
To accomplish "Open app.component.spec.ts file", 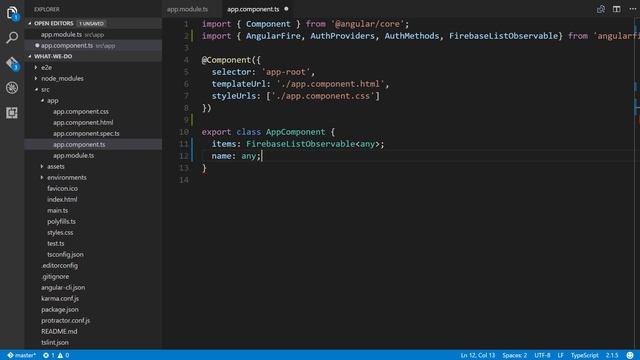I will click(86, 133).
